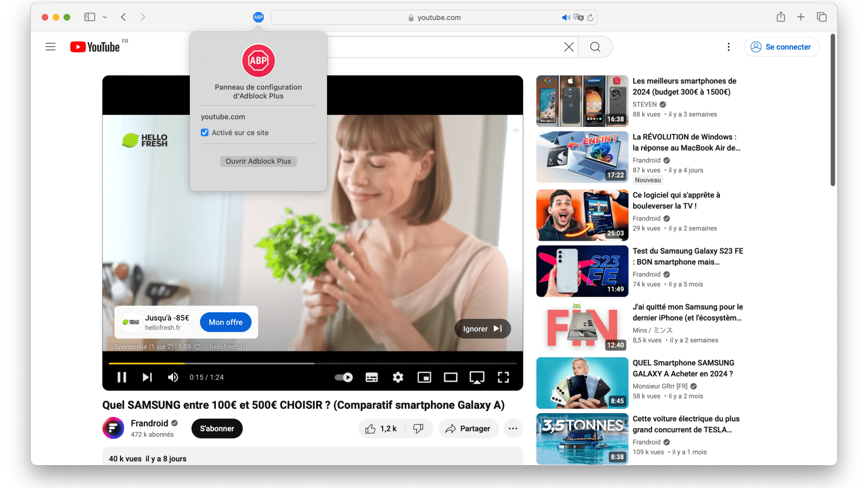Enable subtitles with the captions icon

[372, 377]
